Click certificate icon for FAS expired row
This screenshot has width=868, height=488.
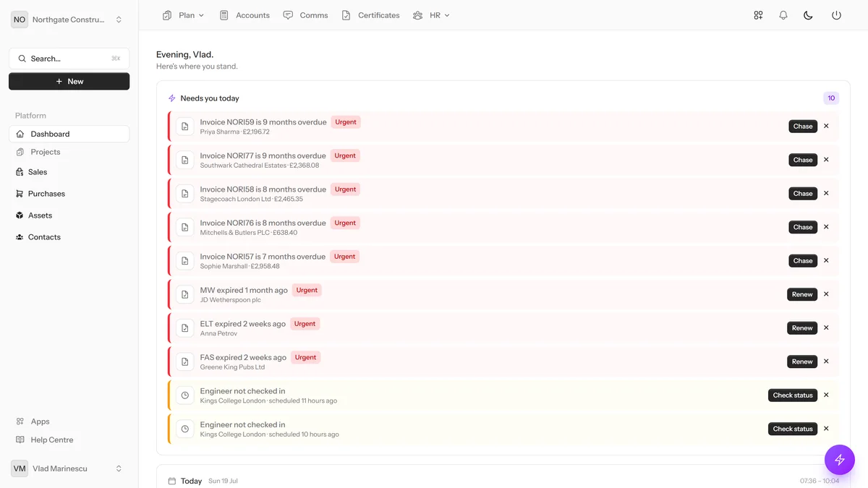tap(185, 361)
